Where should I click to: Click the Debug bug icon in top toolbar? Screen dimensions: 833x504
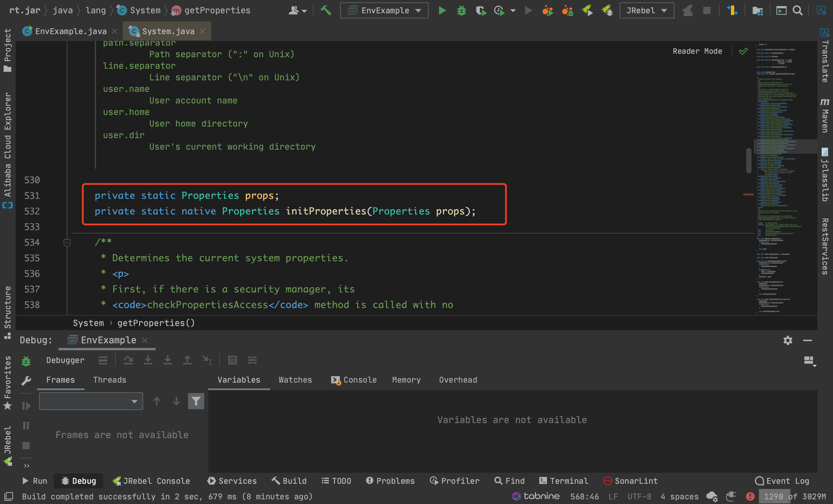pyautogui.click(x=461, y=10)
